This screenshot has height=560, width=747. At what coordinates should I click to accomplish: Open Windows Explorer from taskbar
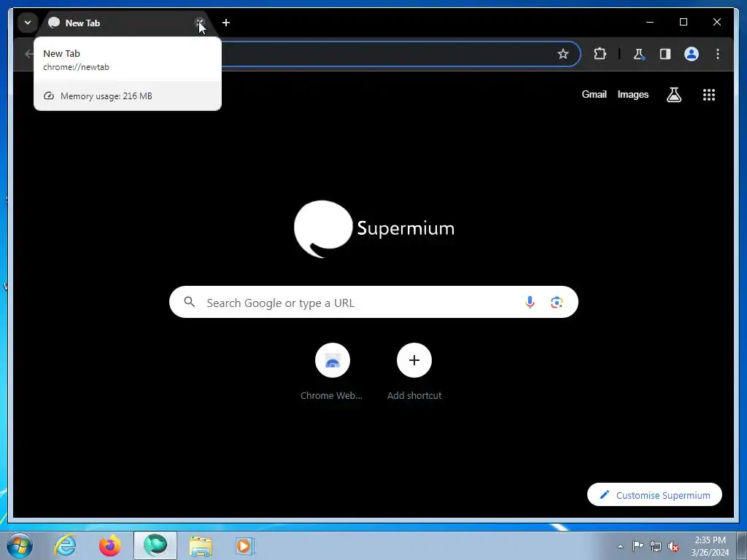coord(201,545)
